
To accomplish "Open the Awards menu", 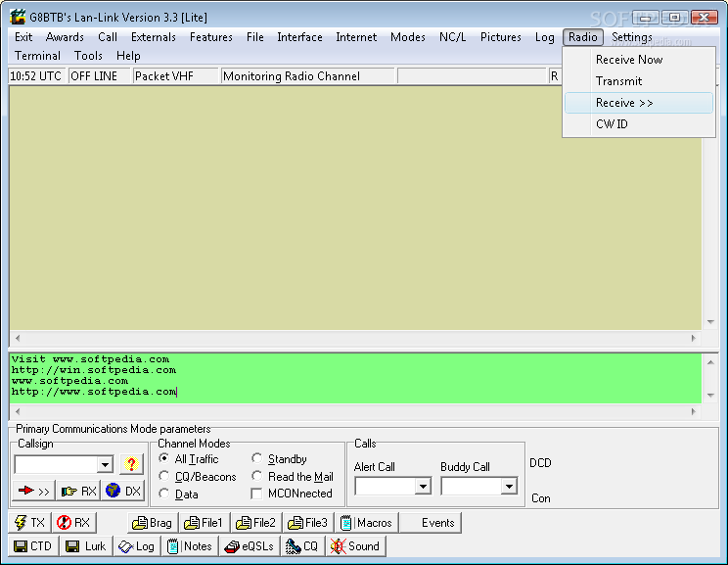I will tap(65, 37).
